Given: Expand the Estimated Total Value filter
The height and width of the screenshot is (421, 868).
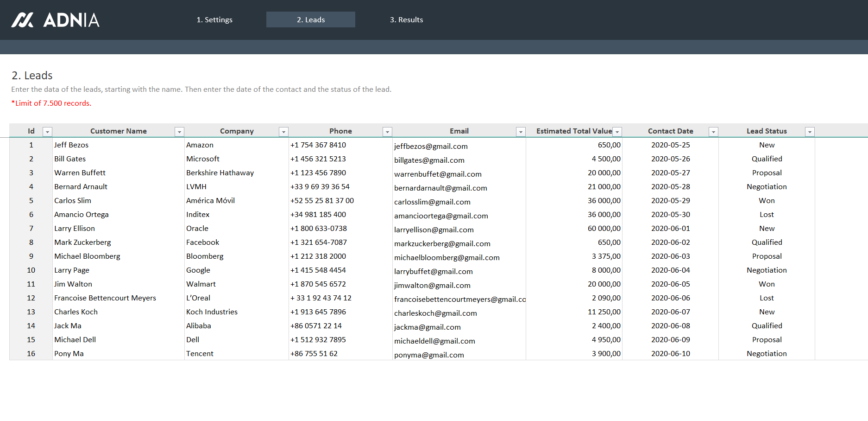Looking at the screenshot, I should 617,132.
